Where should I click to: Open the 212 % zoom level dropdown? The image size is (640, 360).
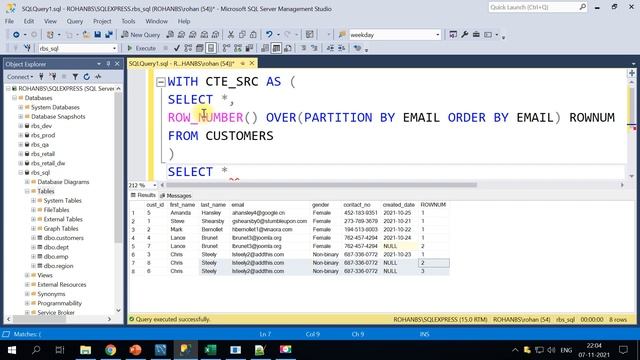coord(154,185)
